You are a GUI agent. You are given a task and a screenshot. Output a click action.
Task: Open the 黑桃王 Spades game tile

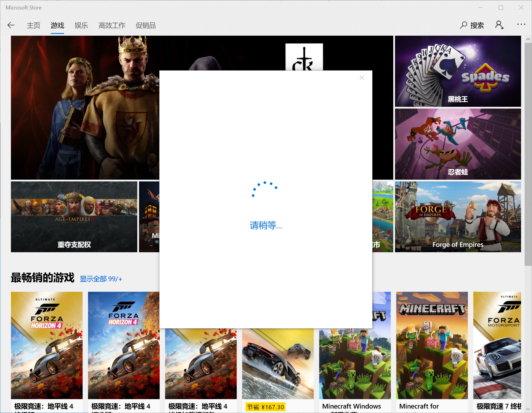[x=458, y=71]
